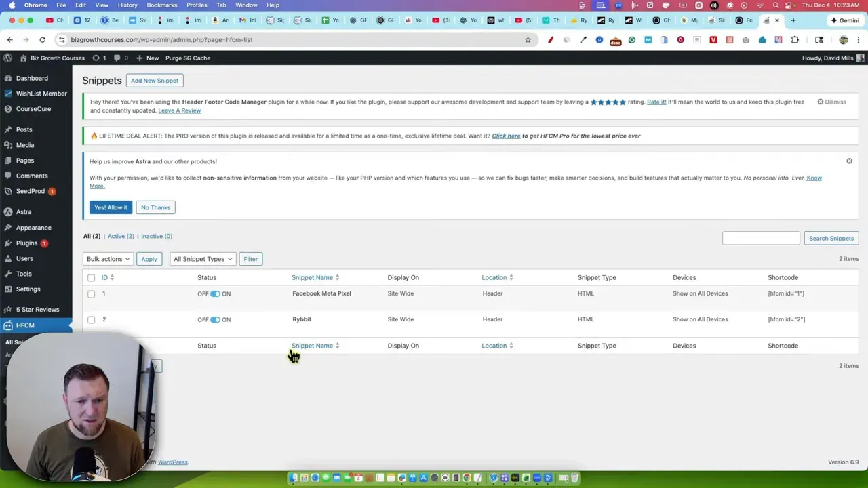Toggle off the Facebook Meta Pixel snippet
This screenshot has height=488, width=868.
click(215, 293)
